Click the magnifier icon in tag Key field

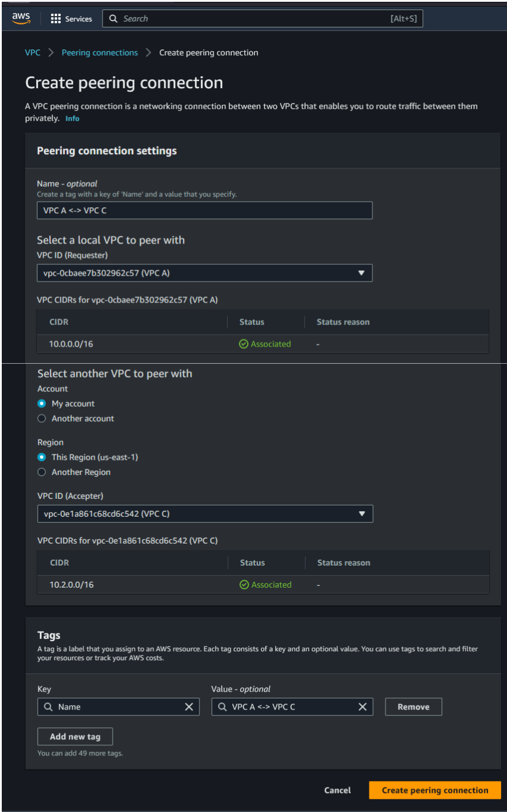pos(48,707)
